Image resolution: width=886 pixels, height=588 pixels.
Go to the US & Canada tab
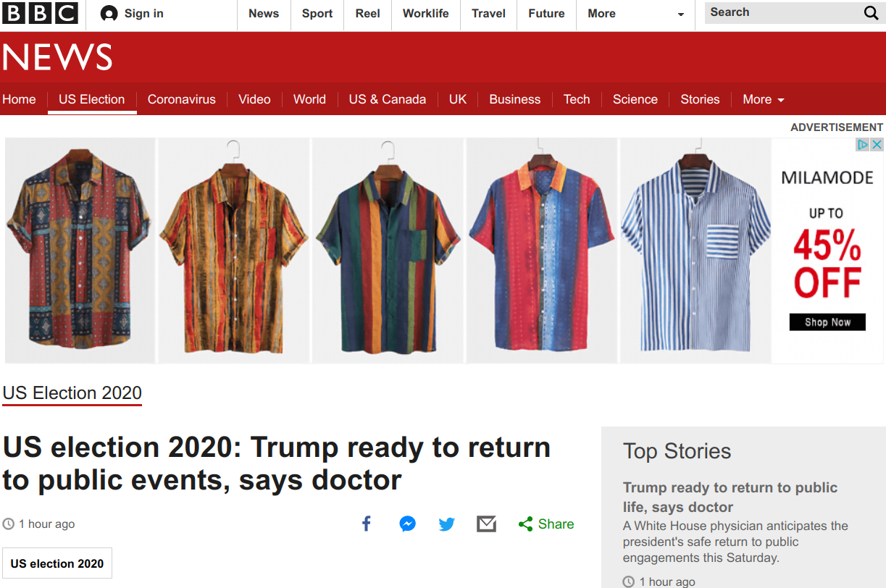(387, 99)
